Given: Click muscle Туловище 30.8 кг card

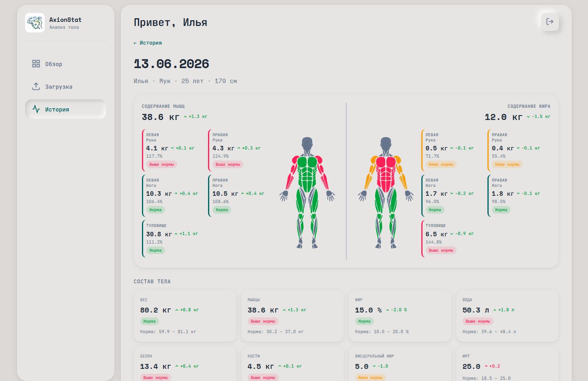Looking at the screenshot, I should coord(173,239).
